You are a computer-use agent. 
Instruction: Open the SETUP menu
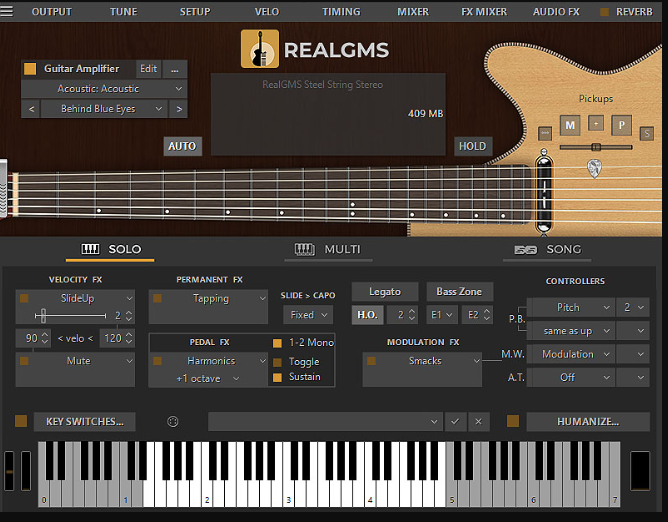click(x=195, y=12)
